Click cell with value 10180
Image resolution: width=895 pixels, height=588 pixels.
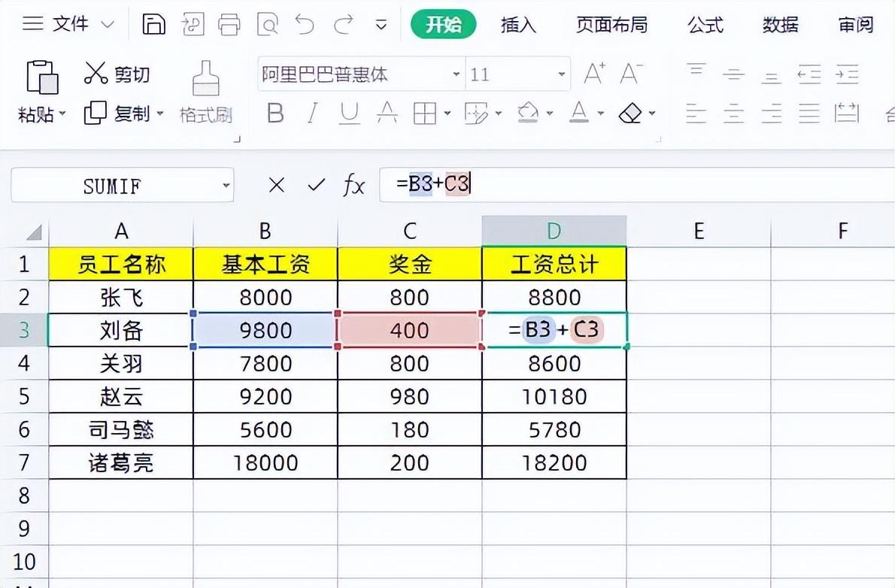pos(554,396)
